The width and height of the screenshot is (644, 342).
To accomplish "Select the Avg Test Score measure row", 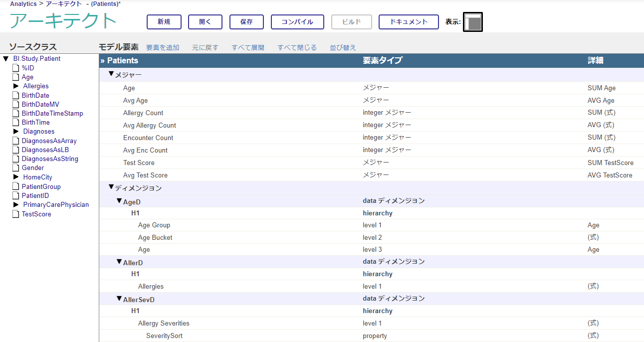I will click(145, 175).
